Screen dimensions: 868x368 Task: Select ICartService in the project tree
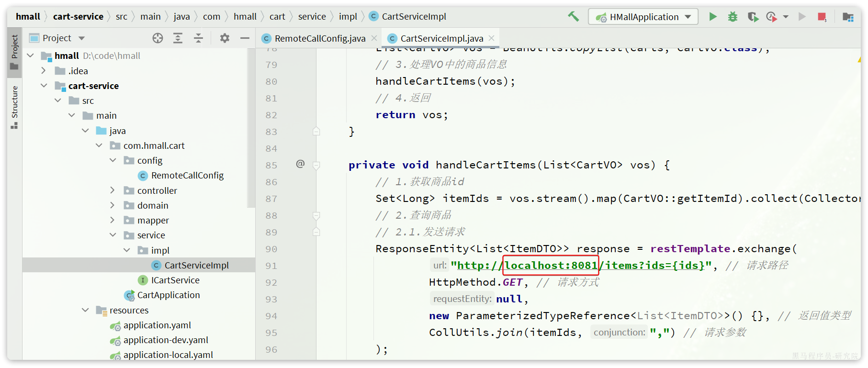pos(175,280)
